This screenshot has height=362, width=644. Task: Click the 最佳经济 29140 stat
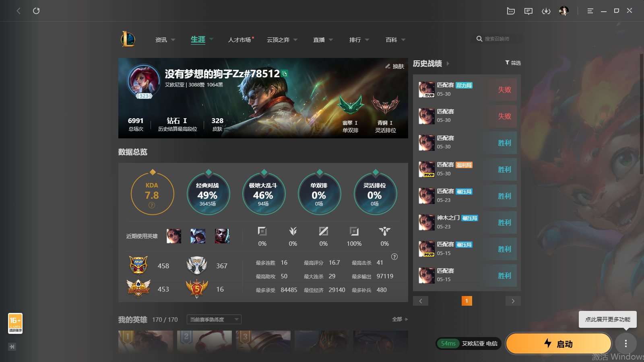point(324,290)
